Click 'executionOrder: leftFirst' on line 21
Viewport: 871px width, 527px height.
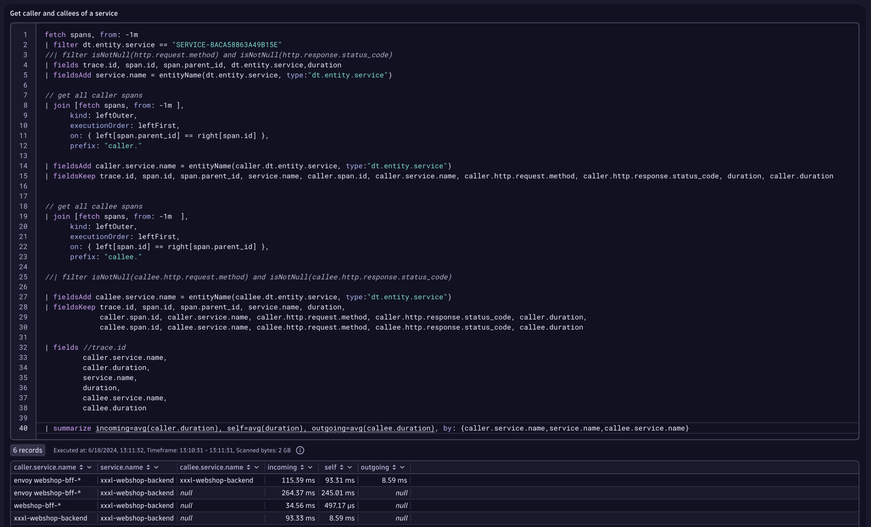125,237
